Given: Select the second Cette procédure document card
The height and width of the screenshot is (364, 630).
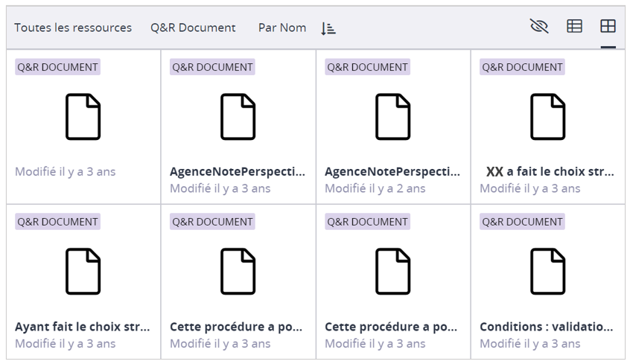Looking at the screenshot, I should 393,283.
